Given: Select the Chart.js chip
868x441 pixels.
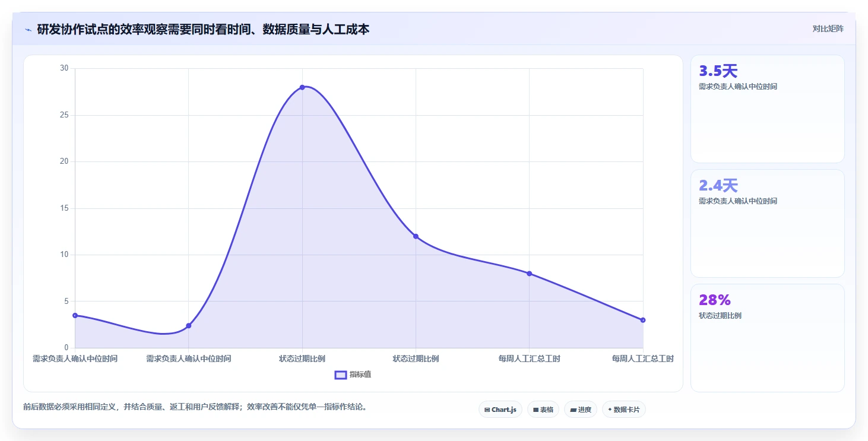Looking at the screenshot, I should click(500, 410).
